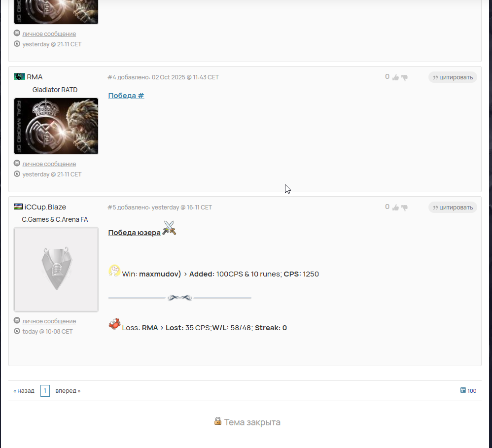Click RMA's flag icon in post #4
492x448 pixels.
tap(19, 76)
